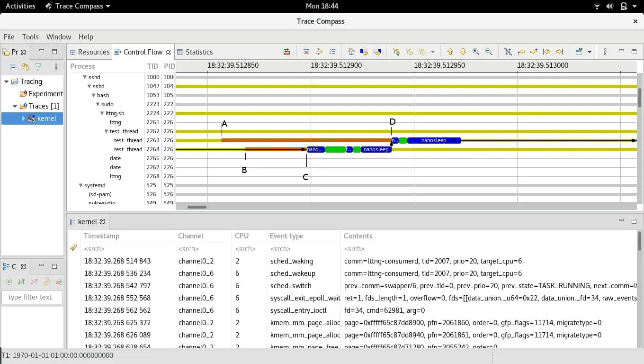The width and height of the screenshot is (644, 364).
Task: Collapse the bash process row
Action: pyautogui.click(x=94, y=95)
